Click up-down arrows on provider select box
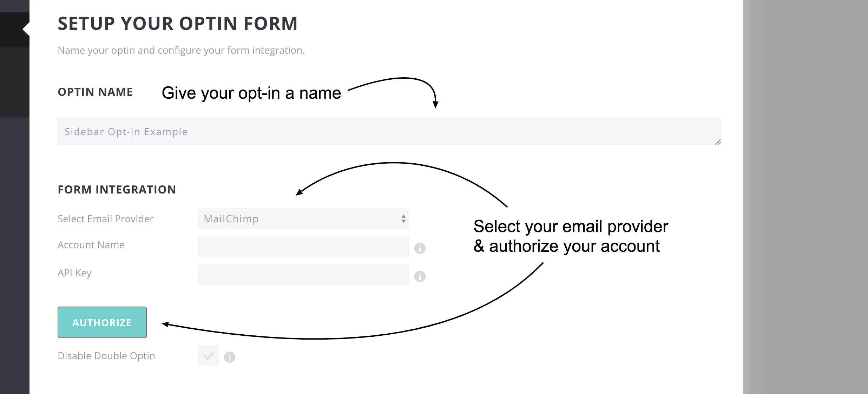Image resolution: width=868 pixels, height=394 pixels. [x=403, y=219]
